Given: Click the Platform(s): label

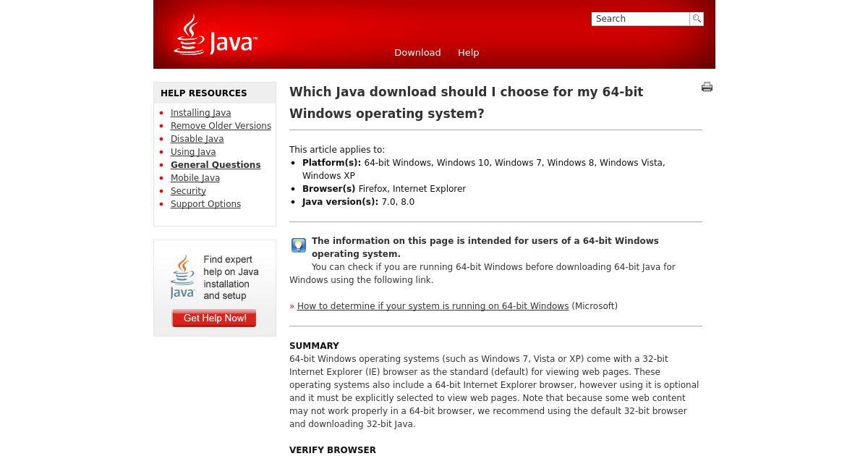Looking at the screenshot, I should 331,163.
